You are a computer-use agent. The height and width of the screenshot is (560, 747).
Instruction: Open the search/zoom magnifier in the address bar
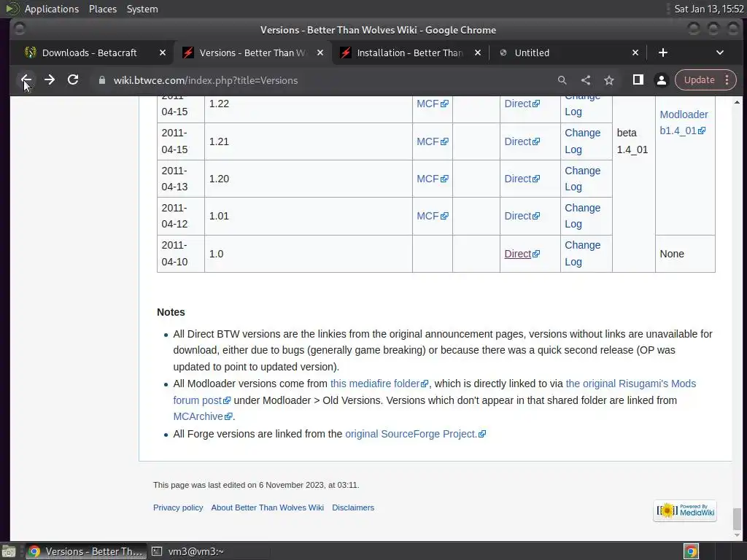562,80
